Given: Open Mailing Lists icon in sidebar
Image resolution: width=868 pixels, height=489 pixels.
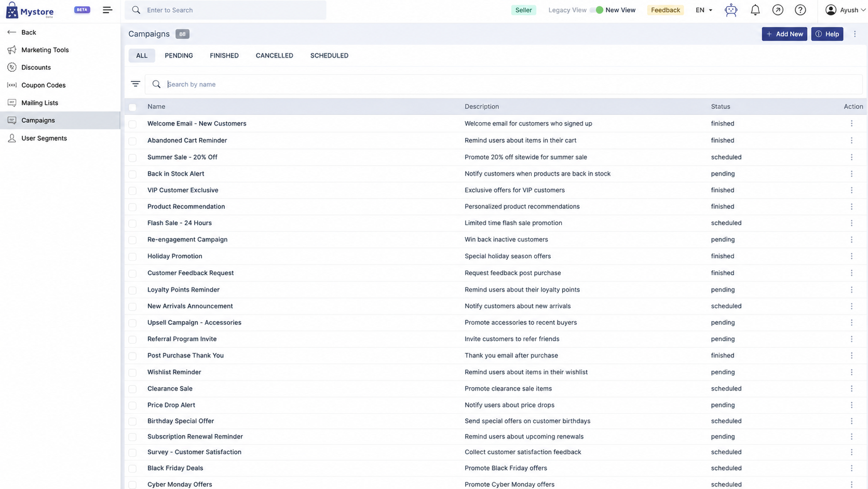Looking at the screenshot, I should click(x=12, y=103).
